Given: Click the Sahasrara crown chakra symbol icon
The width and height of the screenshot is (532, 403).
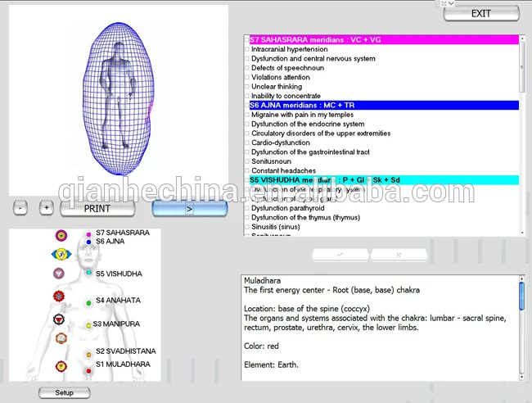Looking at the screenshot, I should pyautogui.click(x=61, y=235).
